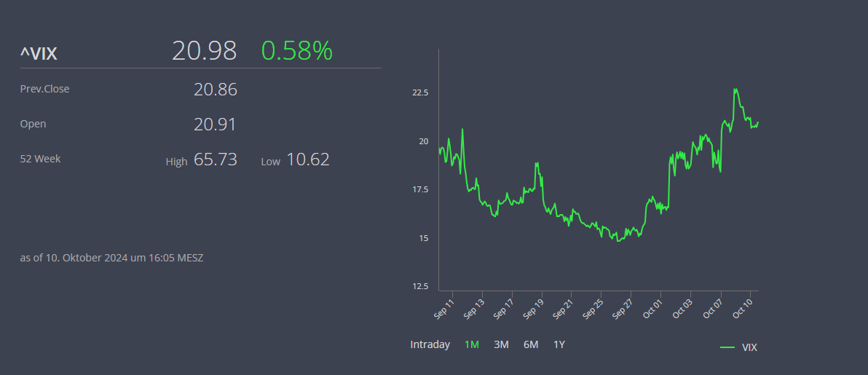Switch to the 1Y chart view
Viewport: 868px width, 375px height.
pyautogui.click(x=559, y=344)
